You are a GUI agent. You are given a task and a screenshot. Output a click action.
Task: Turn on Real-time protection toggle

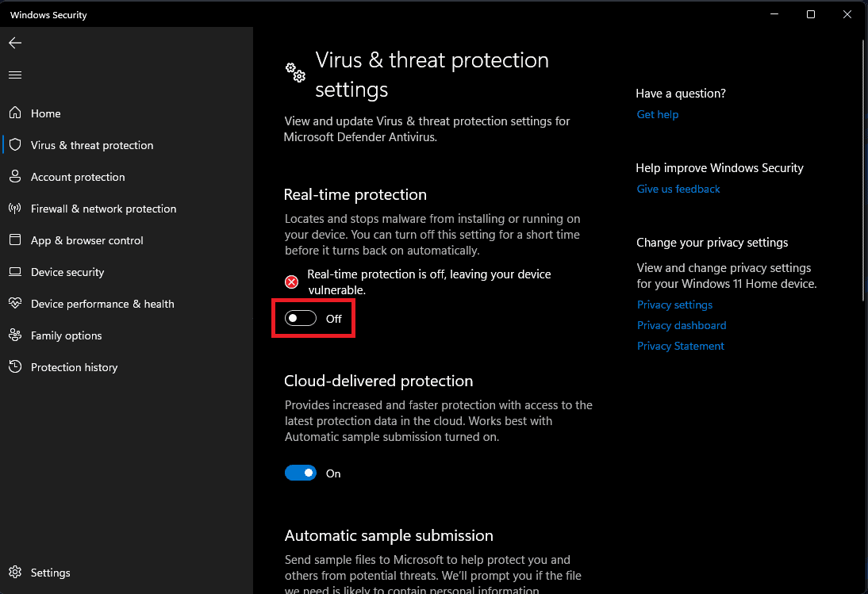(x=301, y=319)
